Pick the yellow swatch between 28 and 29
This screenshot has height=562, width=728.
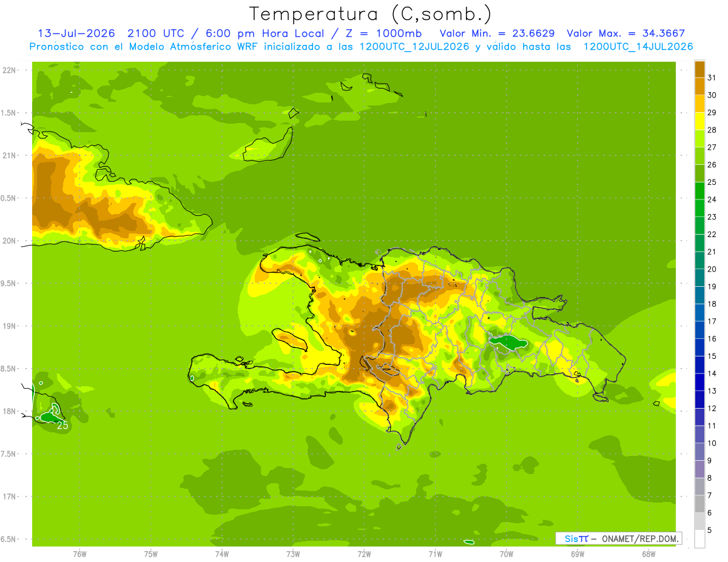point(699,121)
